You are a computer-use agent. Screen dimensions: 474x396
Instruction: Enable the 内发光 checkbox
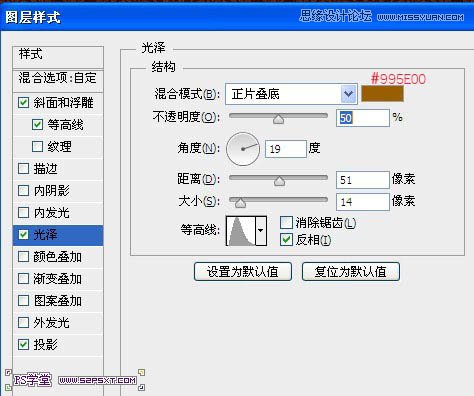pyautogui.click(x=23, y=212)
